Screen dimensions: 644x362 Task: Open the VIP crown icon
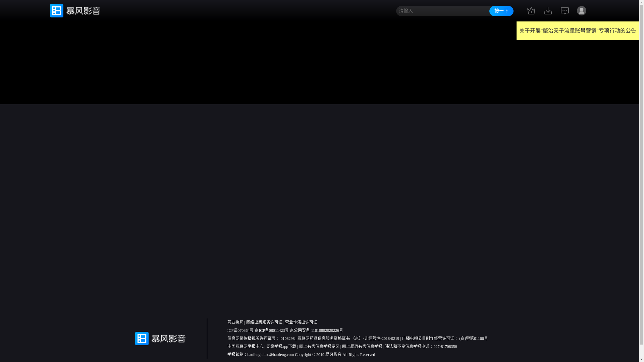[x=531, y=11]
